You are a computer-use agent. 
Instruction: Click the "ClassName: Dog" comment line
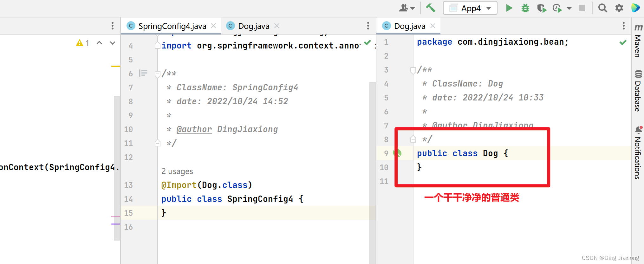click(468, 84)
